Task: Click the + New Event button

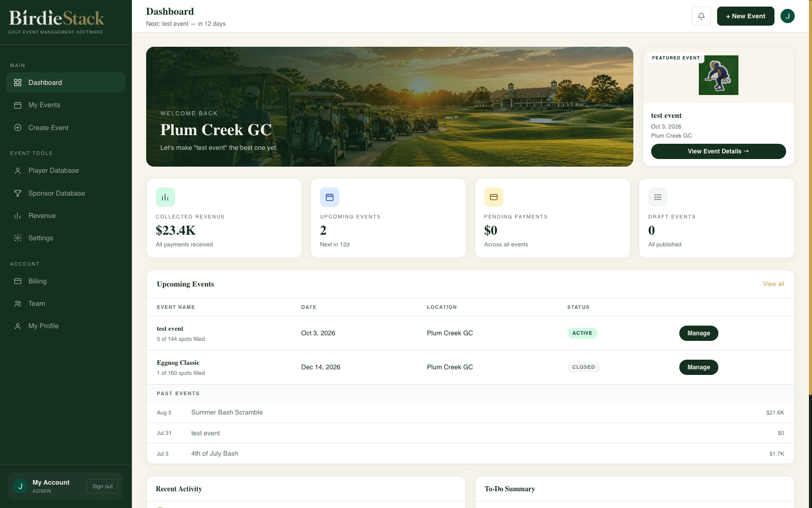Action: coord(746,16)
